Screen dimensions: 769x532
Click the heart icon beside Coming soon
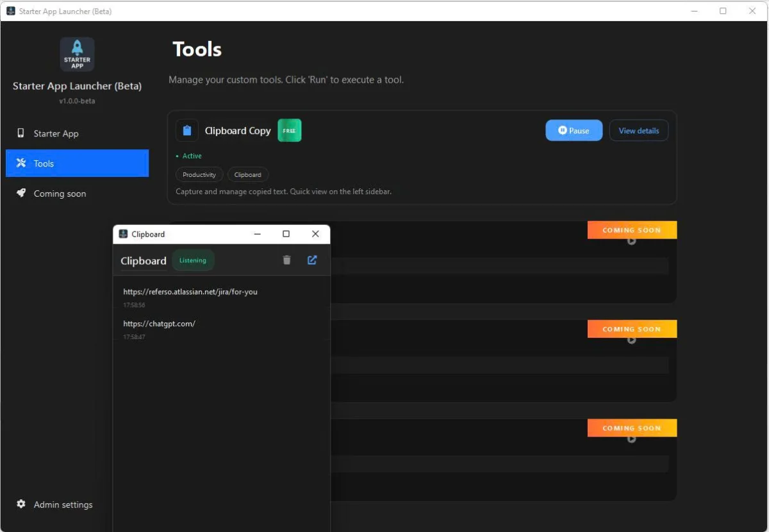point(21,193)
